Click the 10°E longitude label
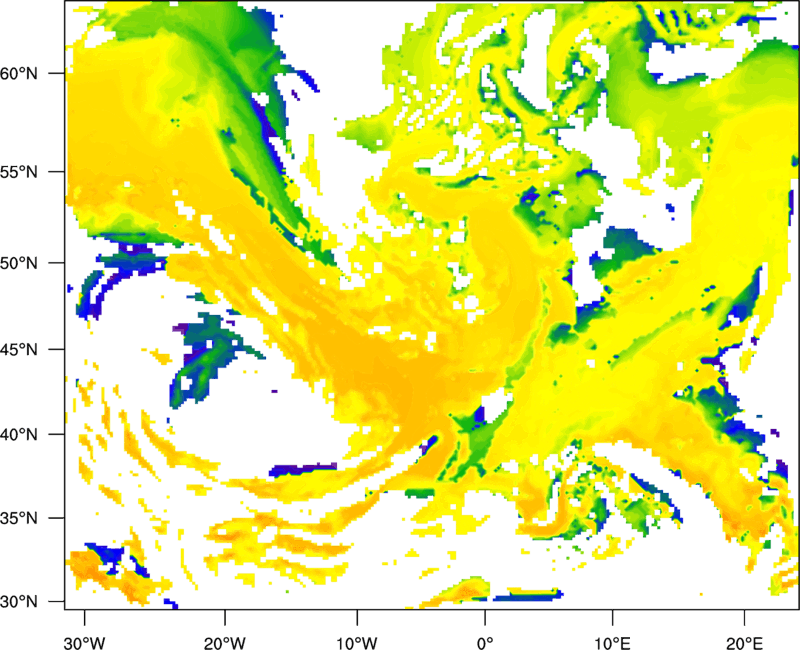 pos(612,643)
